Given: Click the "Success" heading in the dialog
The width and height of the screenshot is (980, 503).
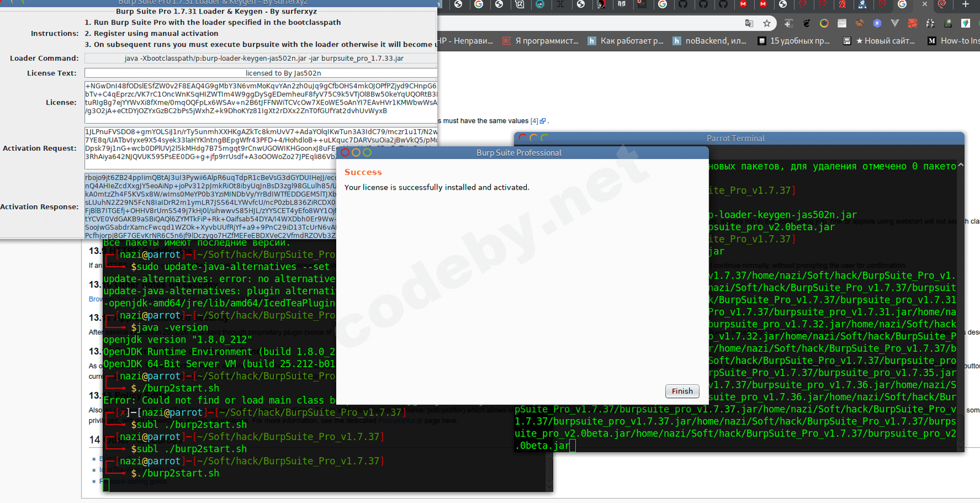Looking at the screenshot, I should 363,173.
